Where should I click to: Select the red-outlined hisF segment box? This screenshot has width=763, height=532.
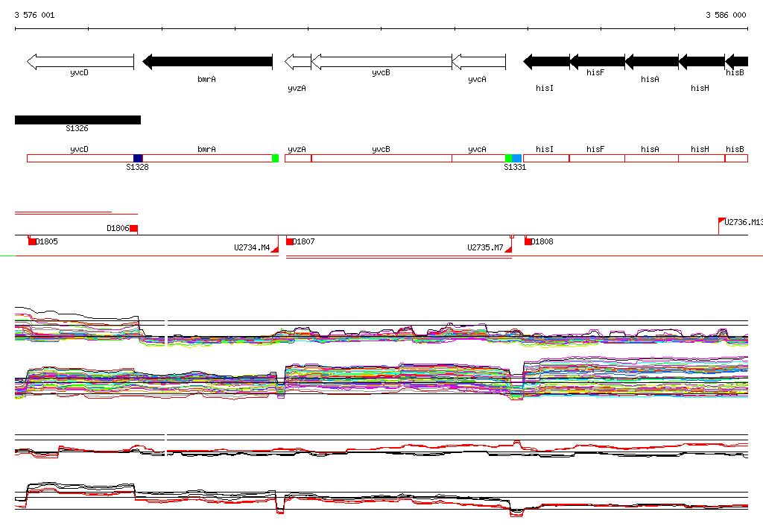(x=597, y=158)
